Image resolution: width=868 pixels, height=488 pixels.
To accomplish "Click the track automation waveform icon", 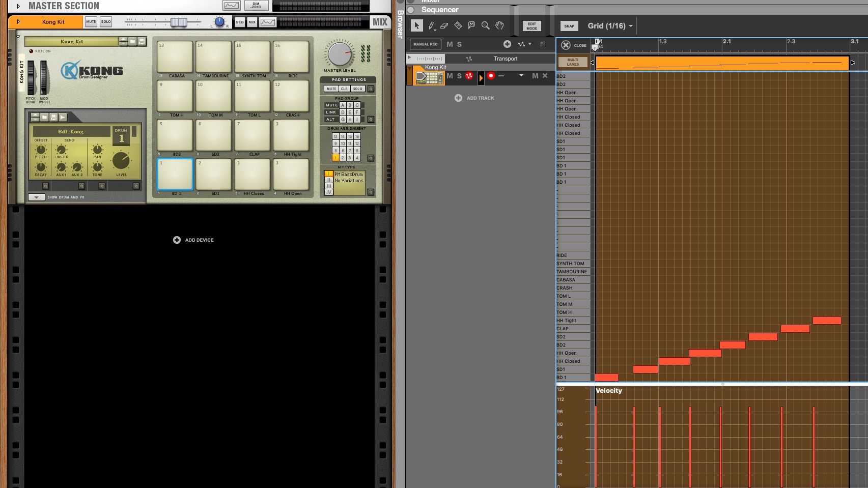I will click(521, 44).
